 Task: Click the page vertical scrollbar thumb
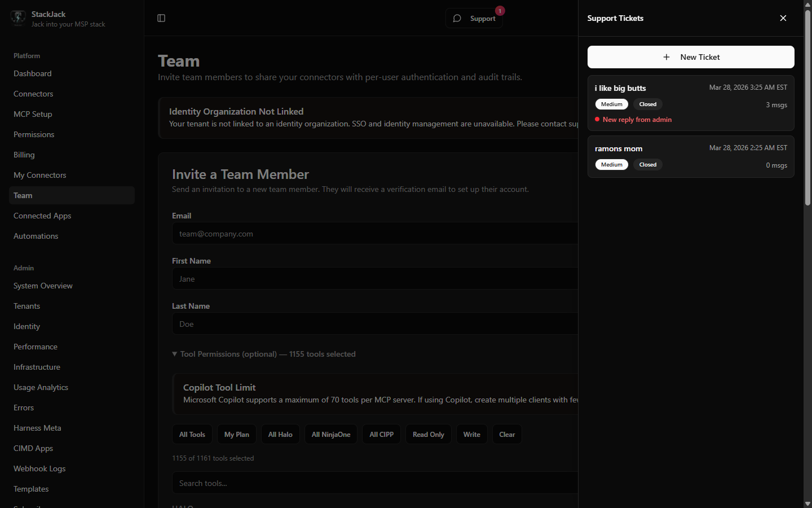tap(807, 107)
